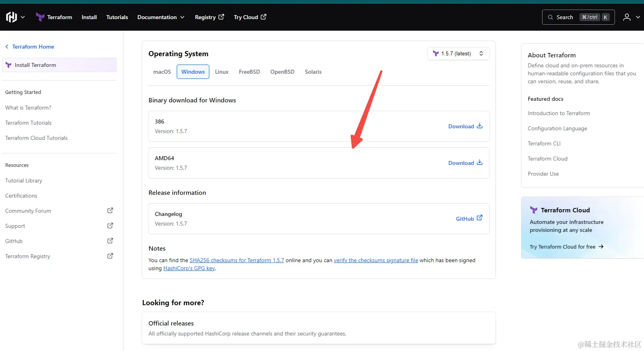The width and height of the screenshot is (644, 351).
Task: Select Install Terraform sidebar item
Action: (59, 65)
